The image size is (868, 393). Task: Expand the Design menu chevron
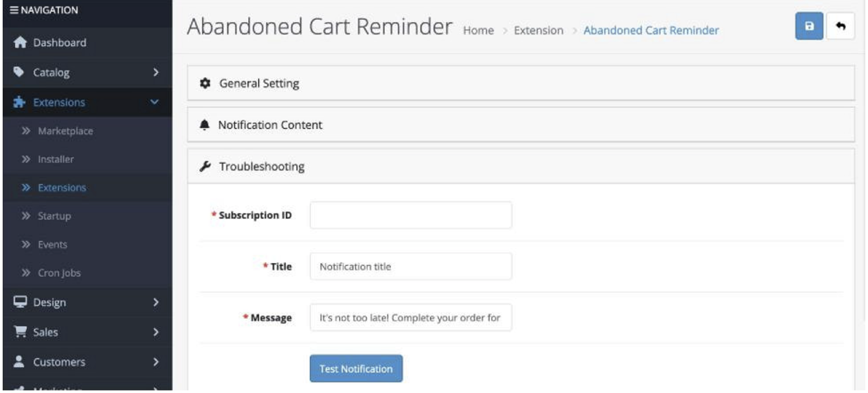coord(156,302)
